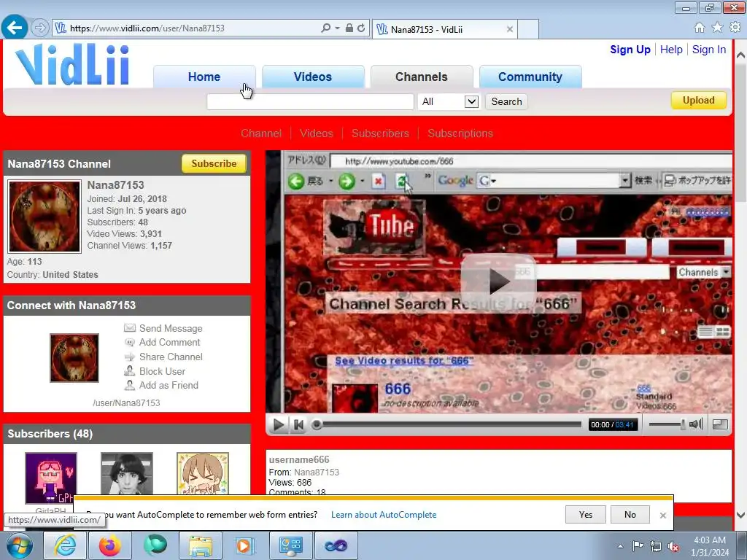This screenshot has width=747, height=560.
Task: Open the Help link
Action: [671, 50]
